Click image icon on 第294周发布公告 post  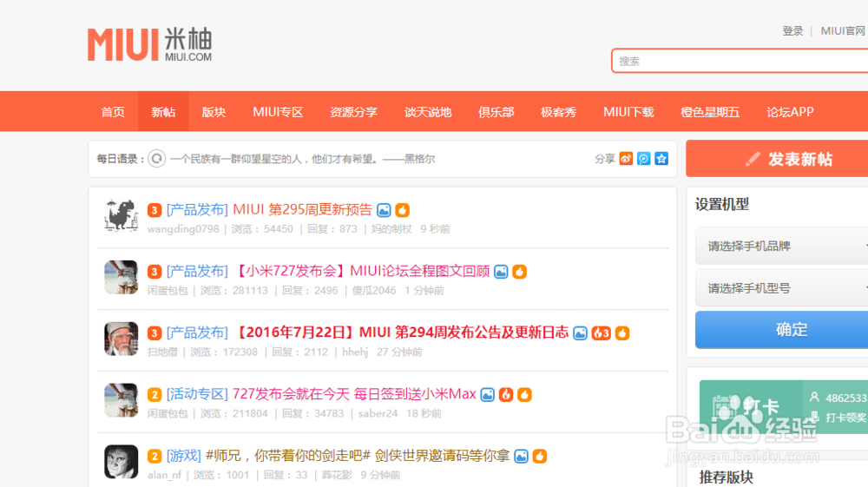[x=580, y=333]
